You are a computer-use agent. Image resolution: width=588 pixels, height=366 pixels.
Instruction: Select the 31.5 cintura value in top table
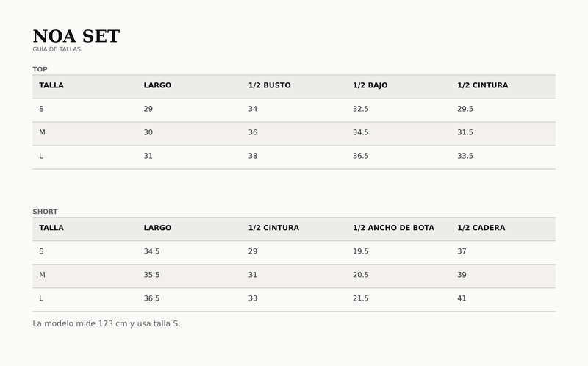465,132
